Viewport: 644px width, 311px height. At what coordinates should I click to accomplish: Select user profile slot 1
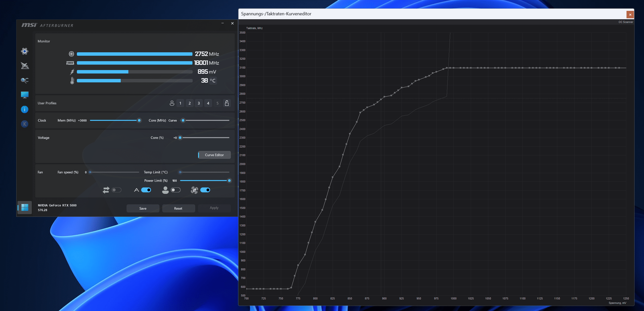pos(180,103)
